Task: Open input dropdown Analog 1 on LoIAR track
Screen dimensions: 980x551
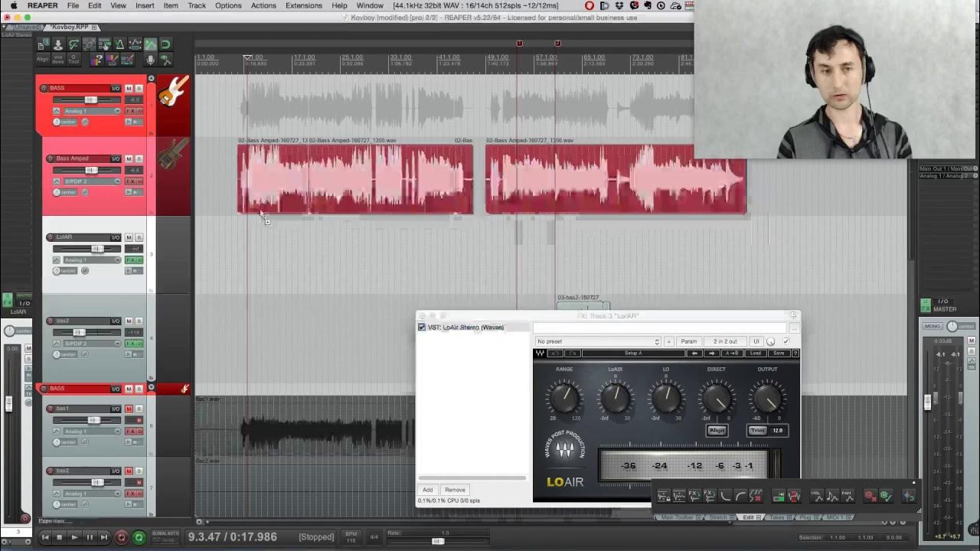Action: (x=93, y=260)
